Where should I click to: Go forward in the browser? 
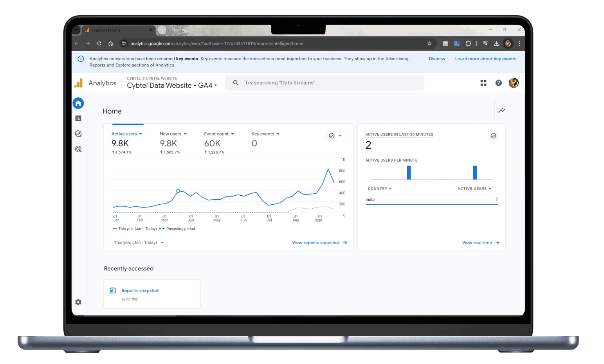(x=88, y=43)
